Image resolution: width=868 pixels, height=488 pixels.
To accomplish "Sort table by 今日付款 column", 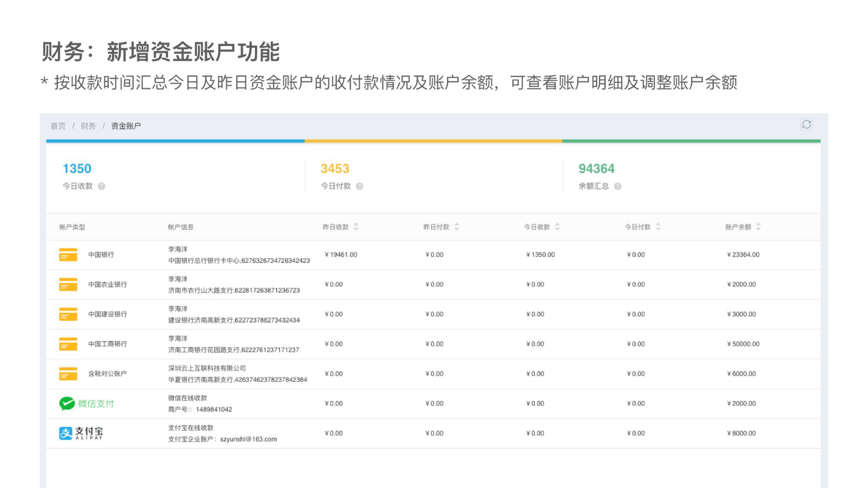I will coord(658,227).
